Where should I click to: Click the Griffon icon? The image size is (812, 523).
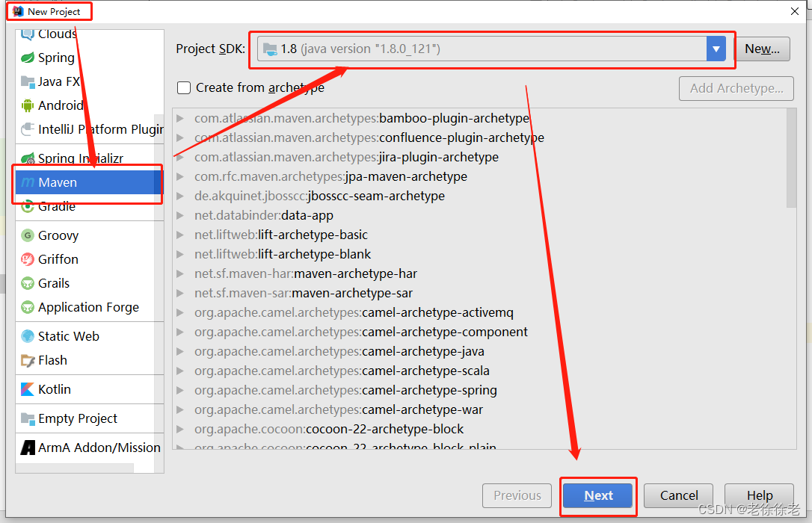28,259
